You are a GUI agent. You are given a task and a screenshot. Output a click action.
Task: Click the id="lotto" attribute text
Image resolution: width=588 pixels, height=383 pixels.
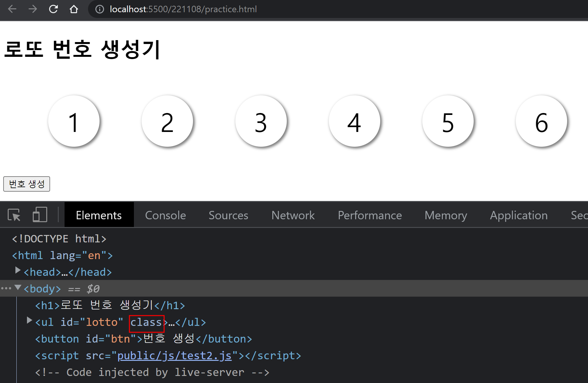tap(92, 322)
